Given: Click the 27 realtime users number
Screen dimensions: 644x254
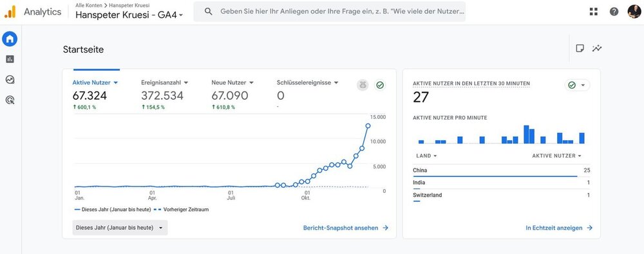Looking at the screenshot, I should [421, 97].
